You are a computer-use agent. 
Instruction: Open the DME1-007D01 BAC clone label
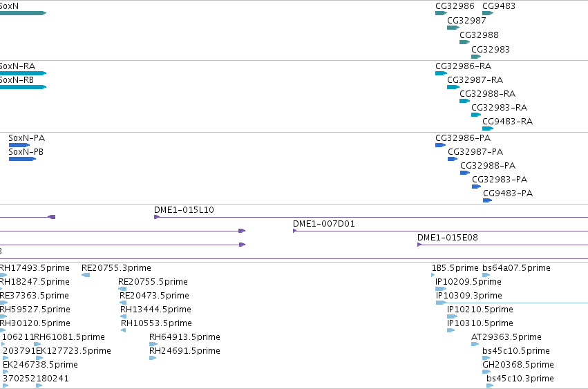323,224
